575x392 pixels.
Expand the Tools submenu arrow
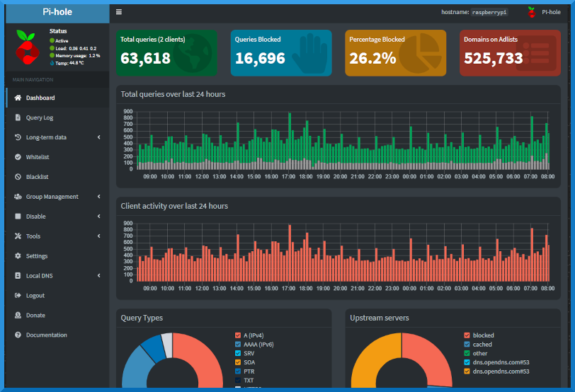pyautogui.click(x=98, y=236)
